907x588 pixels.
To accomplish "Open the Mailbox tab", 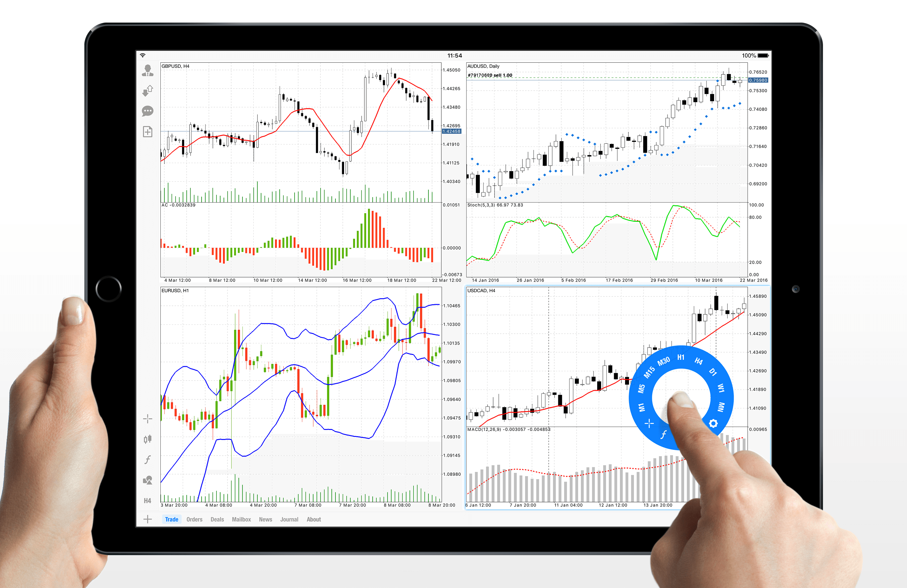I will [x=241, y=519].
